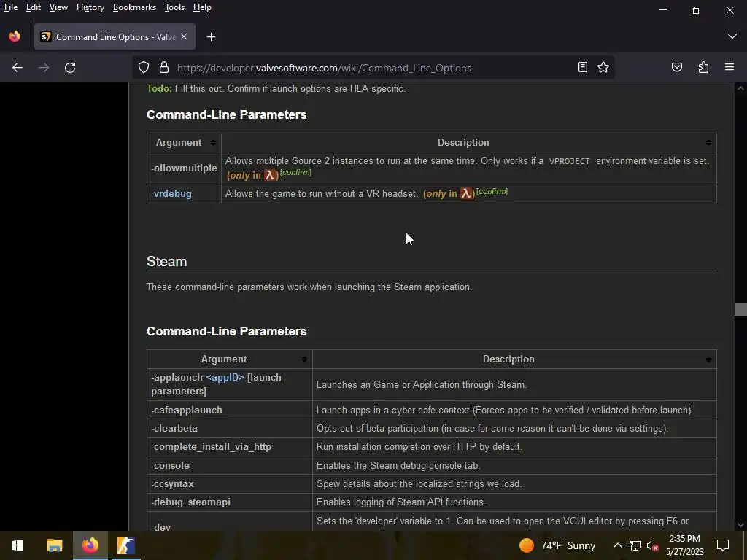747x560 pixels.
Task: Click the Half-Life Alyx icon in -vrdebug row
Action: pyautogui.click(x=466, y=193)
